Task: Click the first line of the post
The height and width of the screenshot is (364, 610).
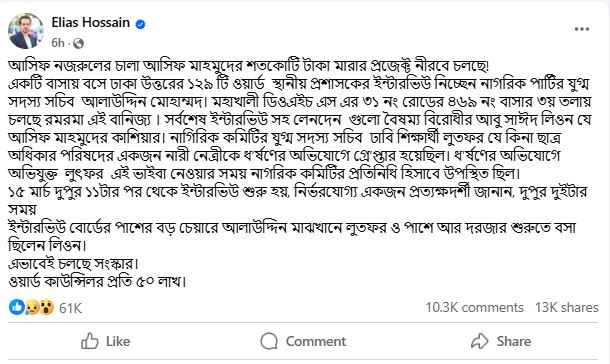Action: click(x=248, y=66)
